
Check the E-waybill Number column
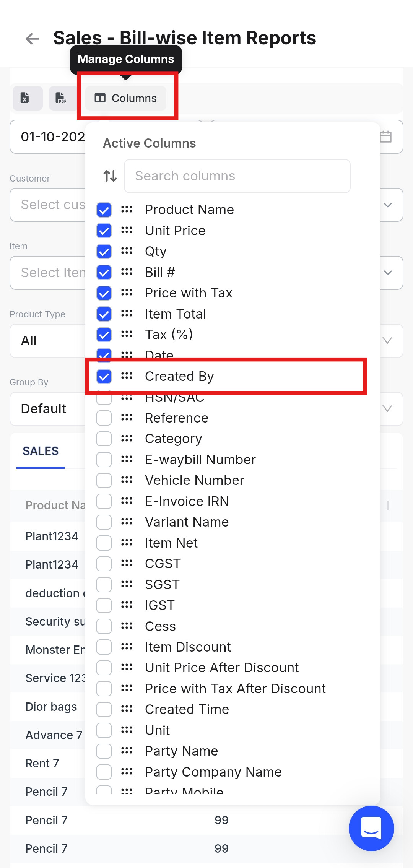coord(104,460)
